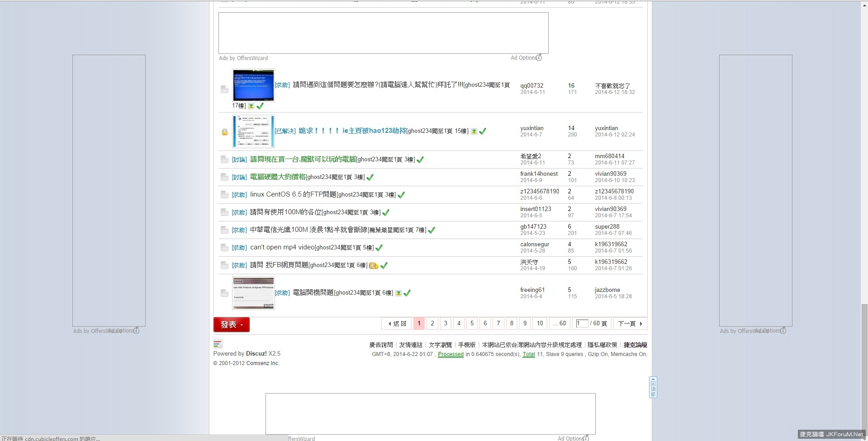Click the green checkmark on can't open mp4 thread
Viewport: 868px width, 441px height.
(379, 248)
